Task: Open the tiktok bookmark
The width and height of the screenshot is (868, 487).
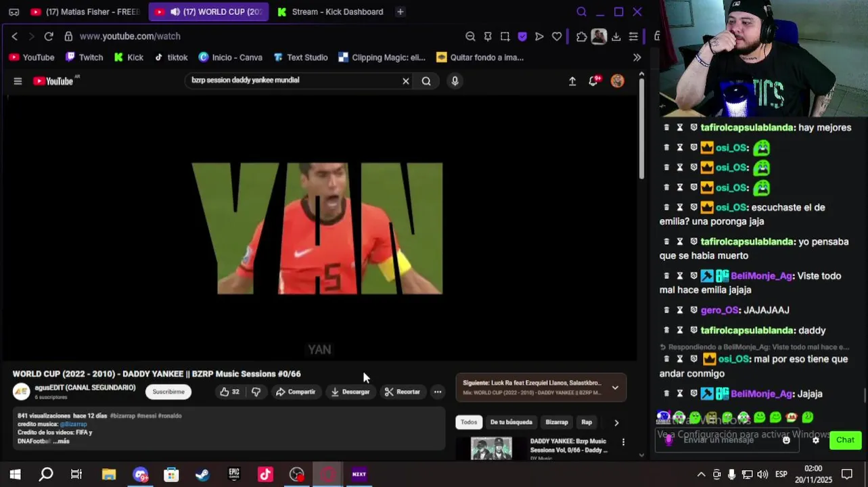Action: pos(171,57)
